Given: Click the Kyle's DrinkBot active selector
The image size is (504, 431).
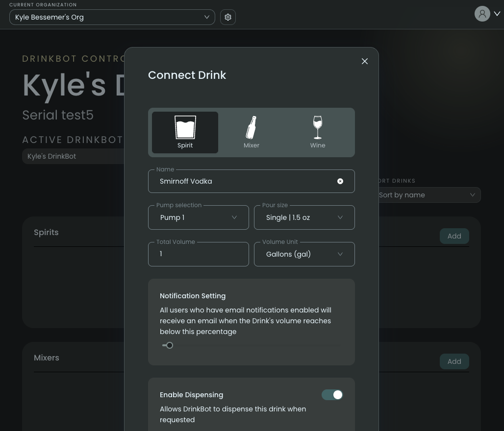Looking at the screenshot, I should tap(74, 156).
